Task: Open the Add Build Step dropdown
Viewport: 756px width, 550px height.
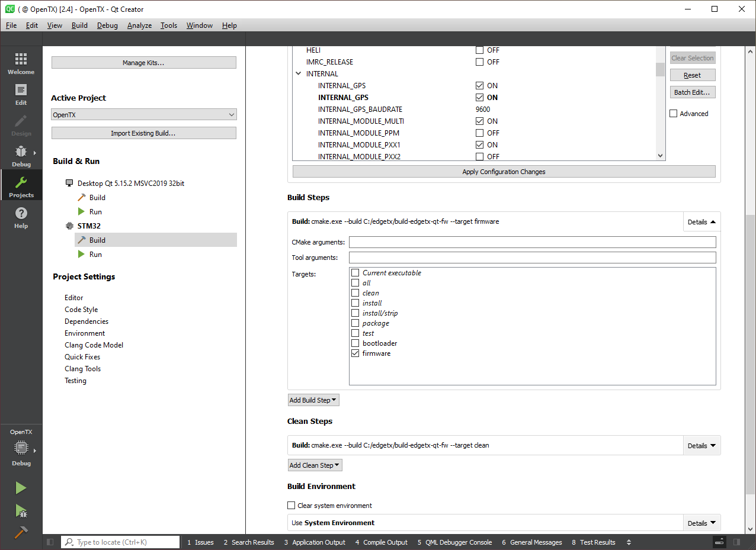Action: (313, 400)
